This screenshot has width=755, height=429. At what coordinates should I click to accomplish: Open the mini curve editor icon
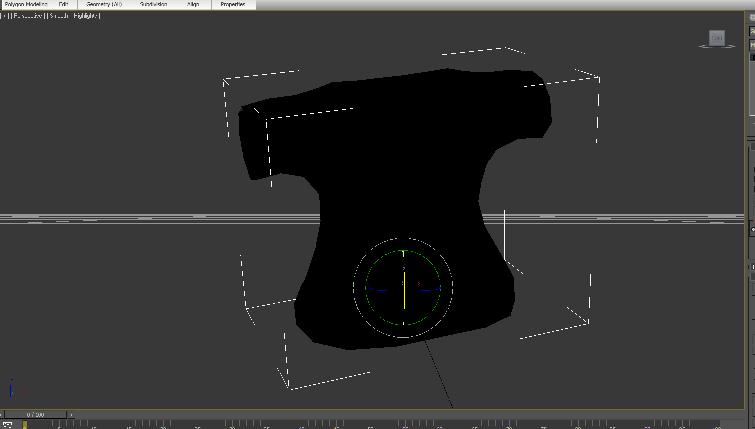[6, 425]
